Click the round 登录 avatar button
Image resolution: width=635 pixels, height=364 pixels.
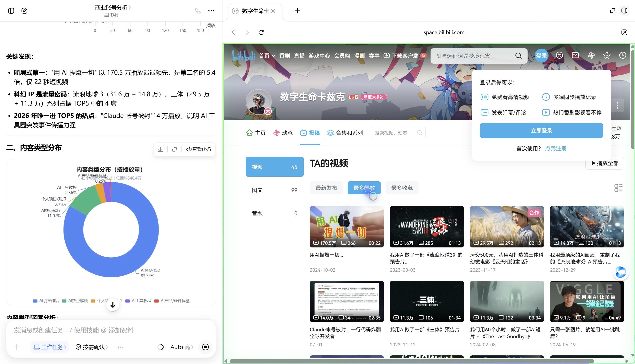(541, 56)
